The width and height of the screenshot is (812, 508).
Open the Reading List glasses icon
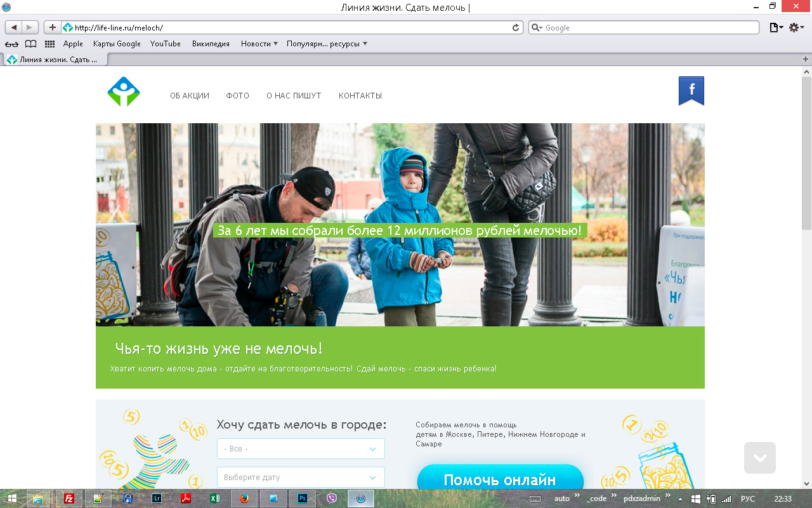(x=11, y=44)
